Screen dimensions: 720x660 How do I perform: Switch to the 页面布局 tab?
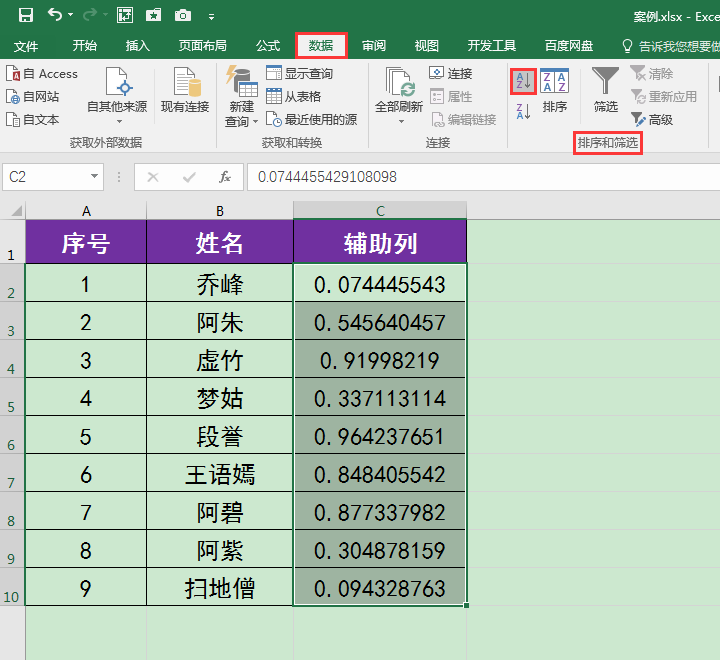point(202,45)
